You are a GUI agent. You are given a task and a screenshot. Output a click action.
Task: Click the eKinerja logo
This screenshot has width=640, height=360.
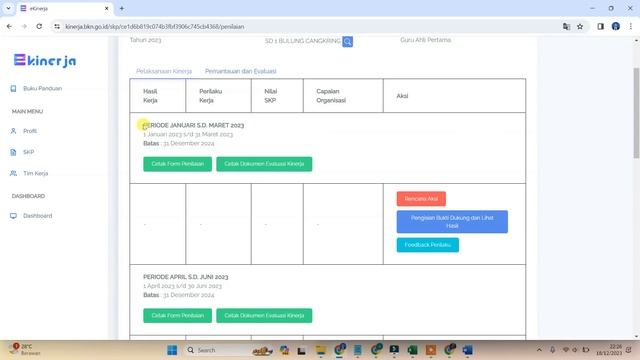tap(45, 60)
